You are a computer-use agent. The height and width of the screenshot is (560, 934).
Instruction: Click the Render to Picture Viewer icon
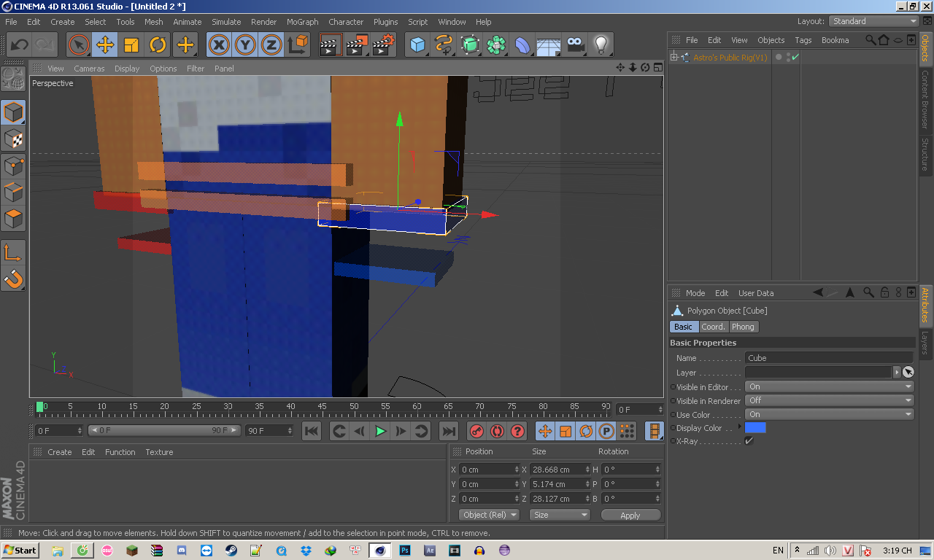tap(357, 45)
